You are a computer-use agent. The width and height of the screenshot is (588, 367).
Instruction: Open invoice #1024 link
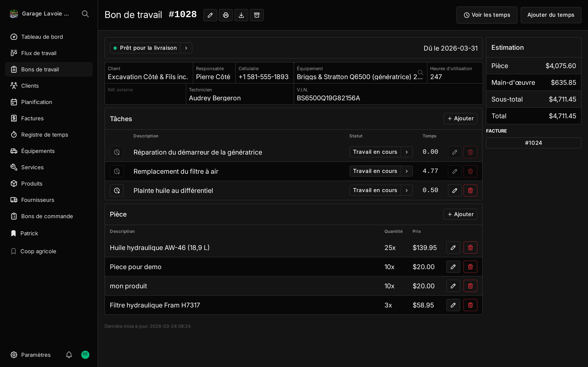tap(533, 143)
